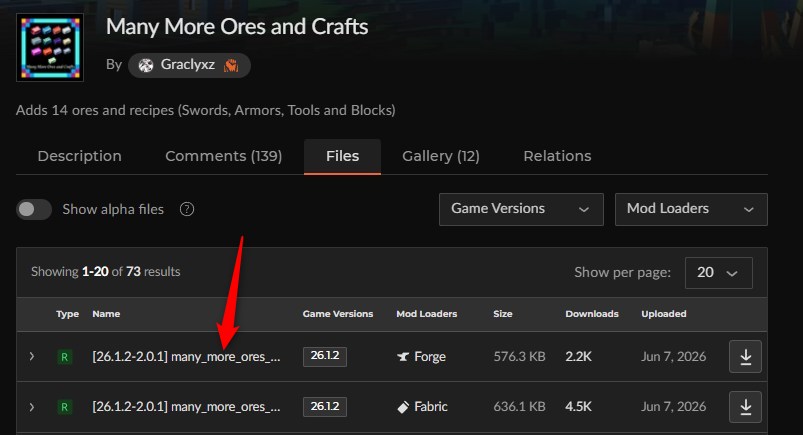Open the Gallery (12) tab
This screenshot has width=803, height=435.
[440, 156]
